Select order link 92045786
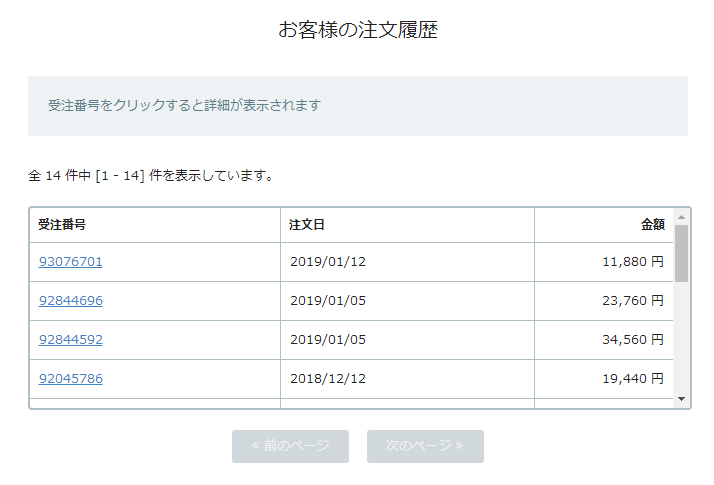 pos(71,378)
